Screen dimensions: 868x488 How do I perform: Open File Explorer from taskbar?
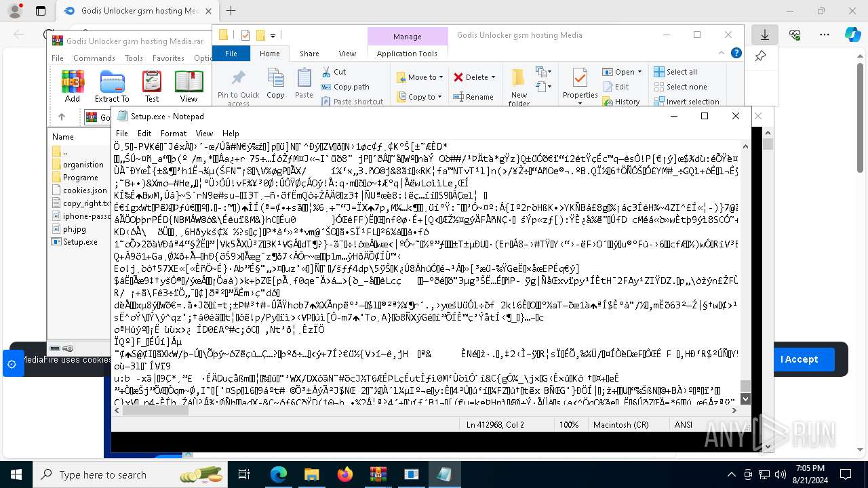coord(312,474)
